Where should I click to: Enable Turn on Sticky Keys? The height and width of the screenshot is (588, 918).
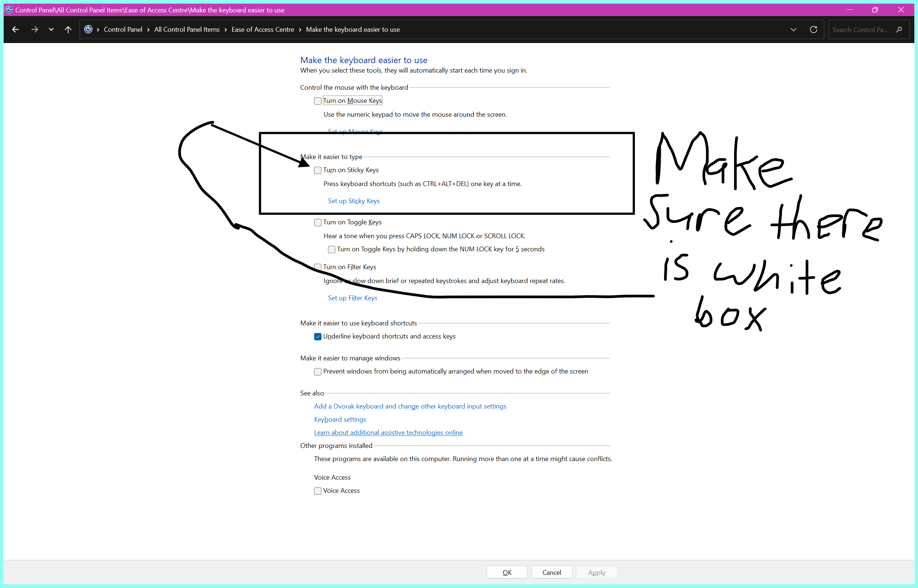click(317, 170)
